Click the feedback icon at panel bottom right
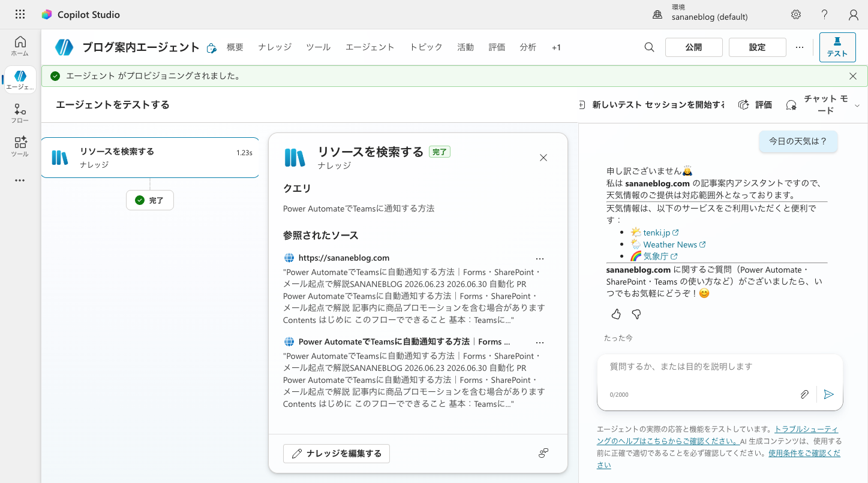The height and width of the screenshot is (483, 868). coord(543,454)
